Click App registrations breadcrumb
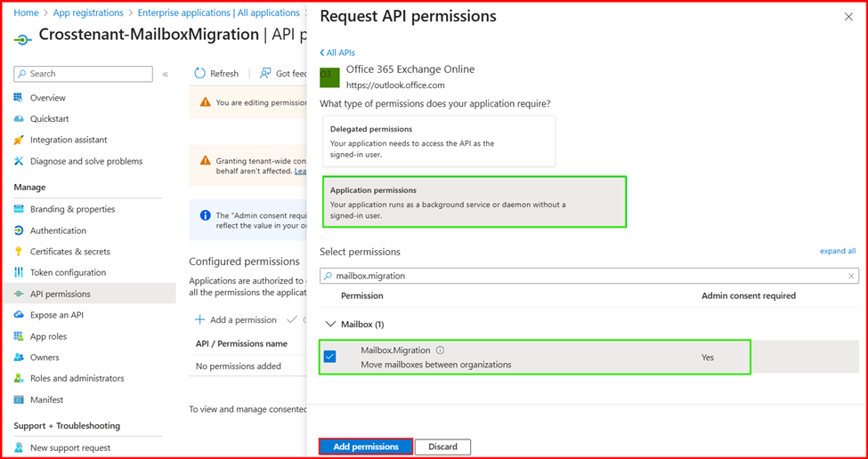Screen dimensions: 868x459 pos(88,13)
